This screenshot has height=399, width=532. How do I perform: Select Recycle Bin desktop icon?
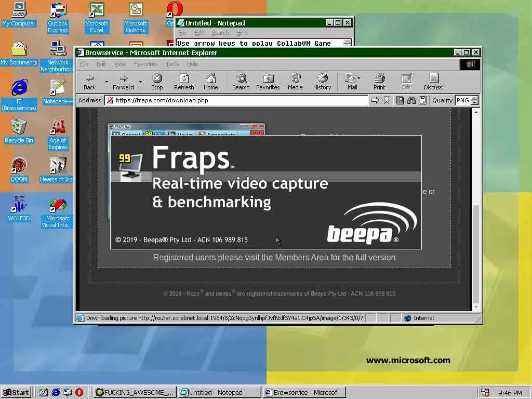tap(19, 131)
